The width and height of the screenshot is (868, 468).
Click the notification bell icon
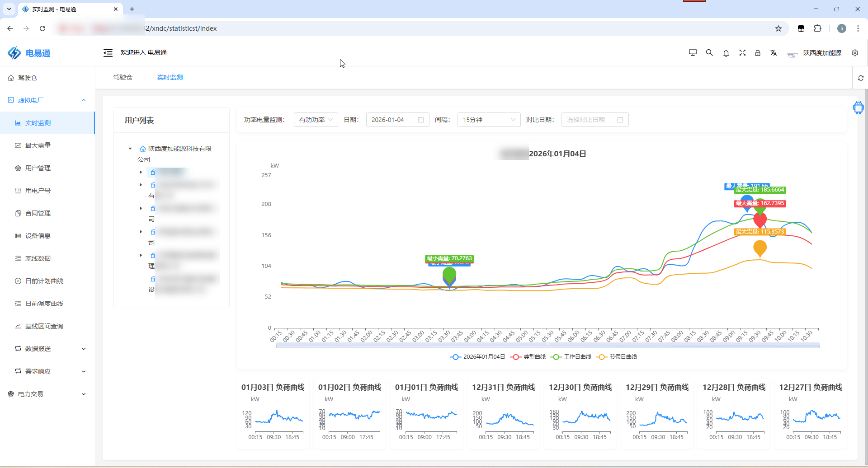(x=726, y=53)
